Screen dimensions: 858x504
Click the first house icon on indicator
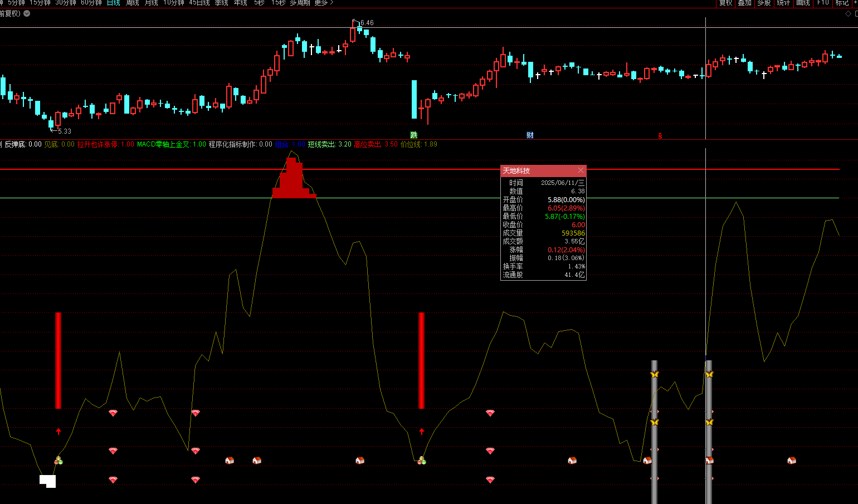[x=230, y=461]
